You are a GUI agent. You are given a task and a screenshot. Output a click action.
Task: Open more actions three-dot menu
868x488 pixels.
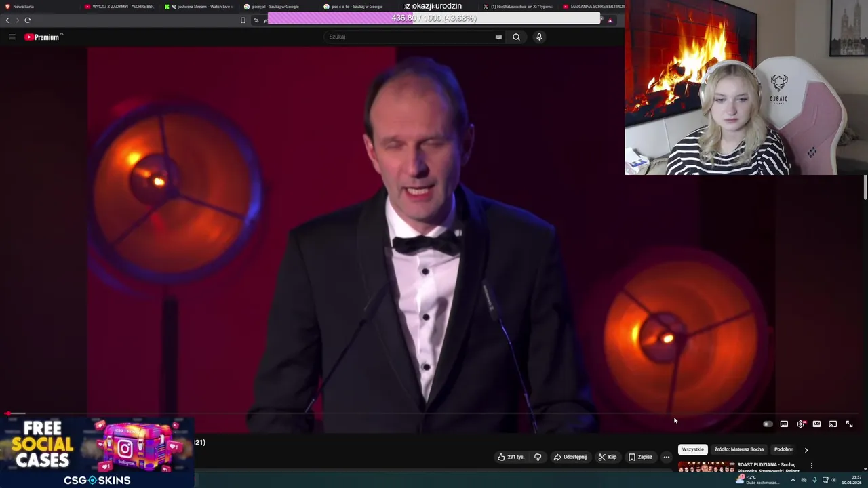[666, 457]
